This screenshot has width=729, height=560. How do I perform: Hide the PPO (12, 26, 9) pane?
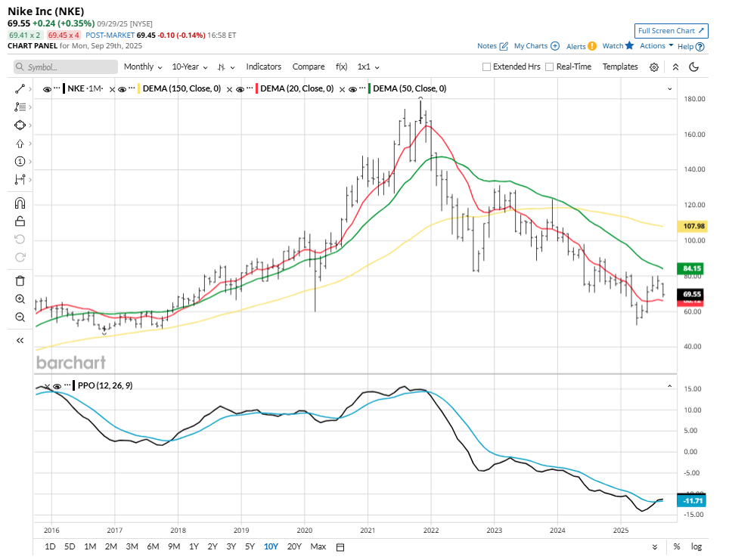(x=57, y=386)
